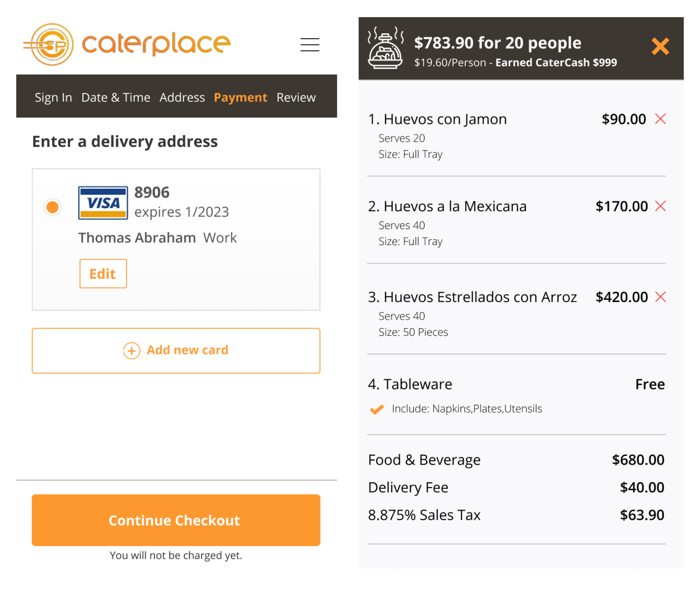Click the Caterplace logo
The width and height of the screenshot is (700, 590).
point(127,44)
